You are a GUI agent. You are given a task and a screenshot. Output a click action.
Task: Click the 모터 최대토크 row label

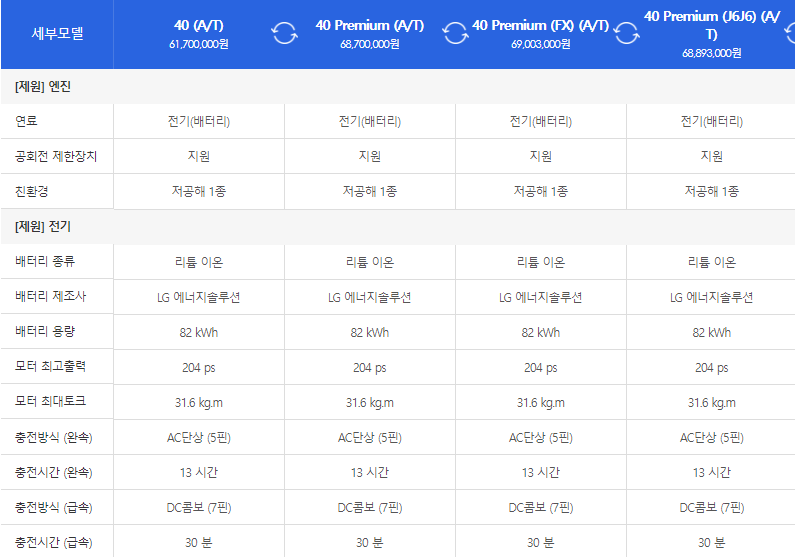(x=50, y=401)
